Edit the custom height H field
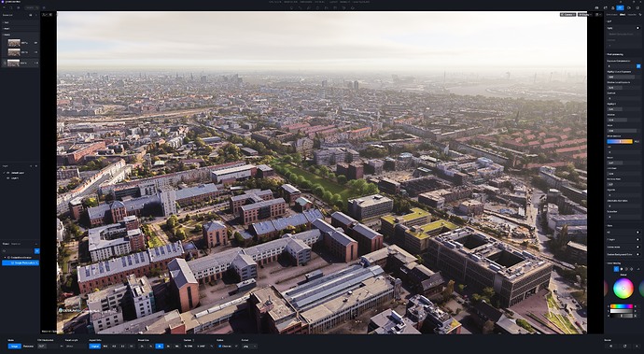644x354 pixels. click(203, 347)
